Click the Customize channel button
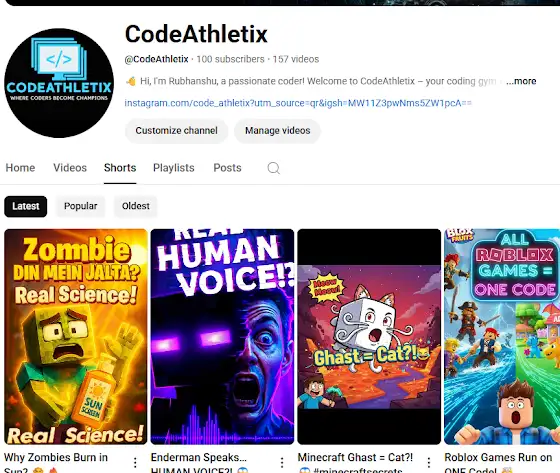This screenshot has width=560, height=473. coord(176,131)
